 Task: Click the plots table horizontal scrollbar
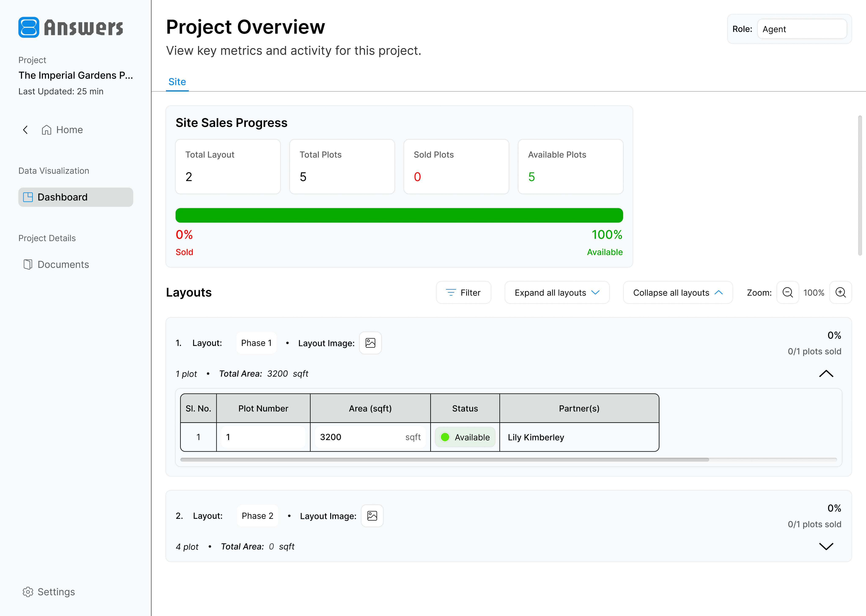[x=445, y=460]
